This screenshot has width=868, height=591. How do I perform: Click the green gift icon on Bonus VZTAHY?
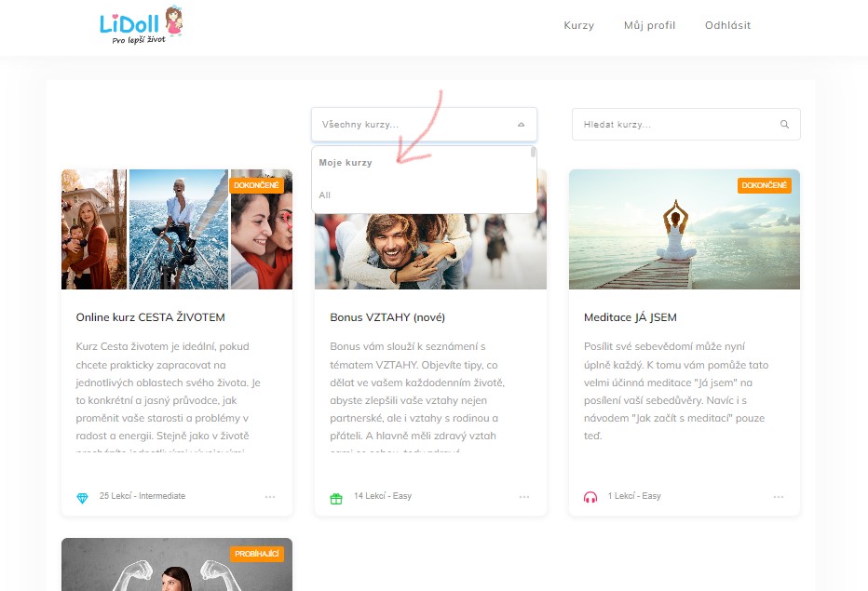336,497
